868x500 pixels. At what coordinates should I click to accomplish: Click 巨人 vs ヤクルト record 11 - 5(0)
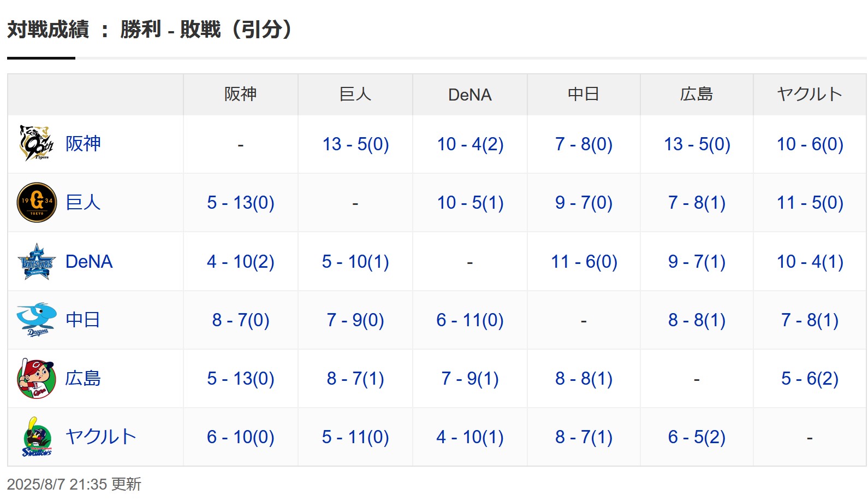pyautogui.click(x=810, y=203)
